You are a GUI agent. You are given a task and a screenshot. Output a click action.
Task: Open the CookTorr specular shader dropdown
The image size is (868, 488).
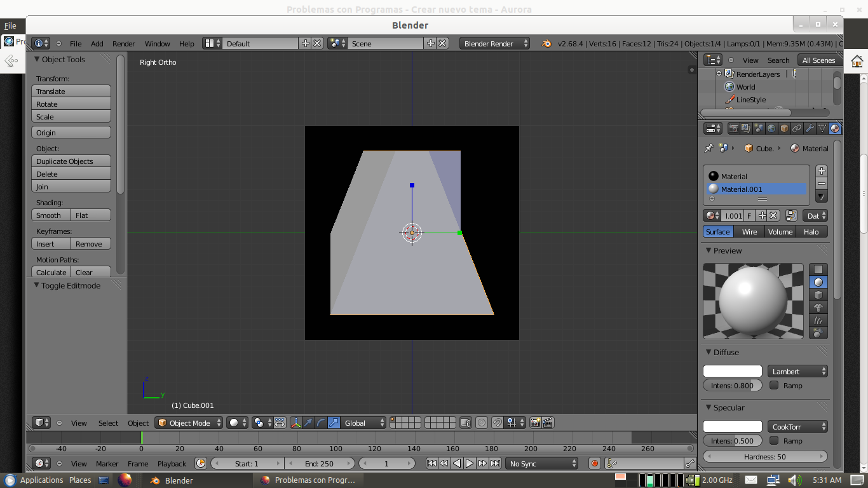pos(797,426)
